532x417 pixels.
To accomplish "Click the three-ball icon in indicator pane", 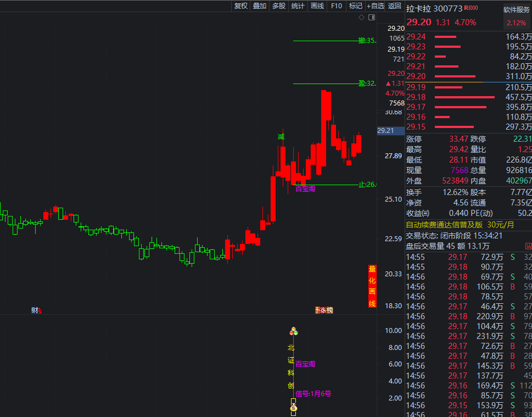I will [294, 331].
